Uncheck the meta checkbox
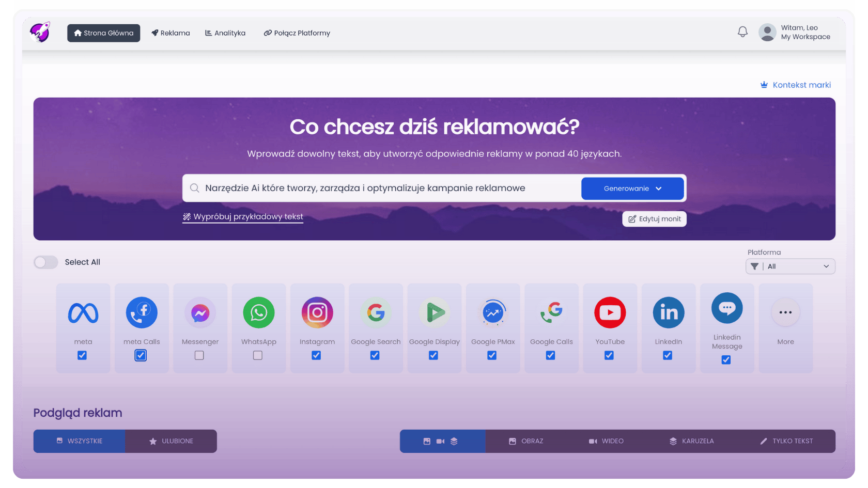868x488 pixels. pyautogui.click(x=82, y=355)
